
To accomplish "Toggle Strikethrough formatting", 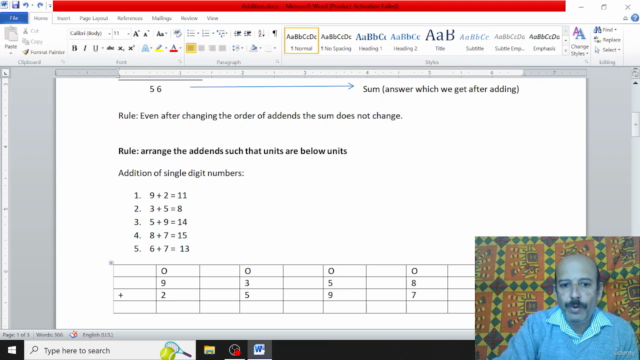I will pyautogui.click(x=110, y=49).
